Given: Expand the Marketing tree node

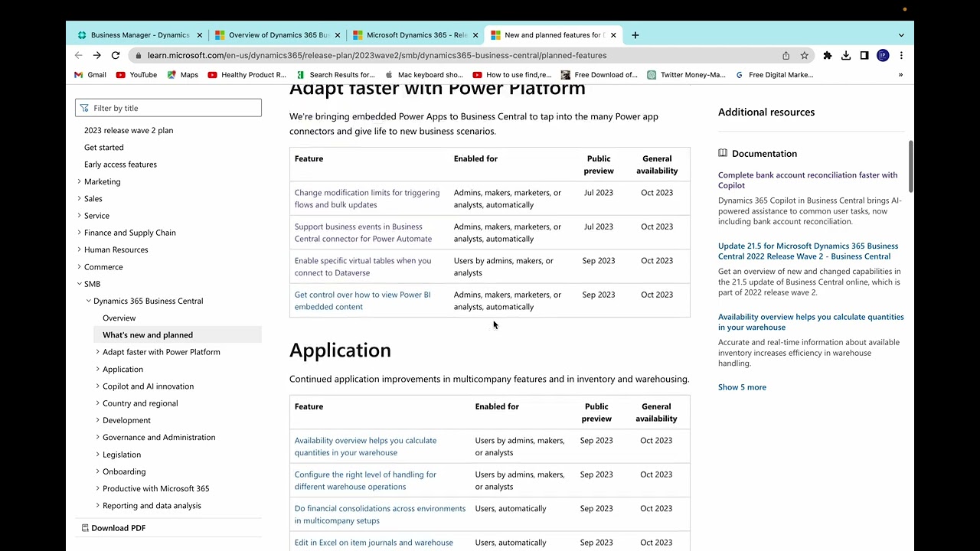Looking at the screenshot, I should (79, 181).
